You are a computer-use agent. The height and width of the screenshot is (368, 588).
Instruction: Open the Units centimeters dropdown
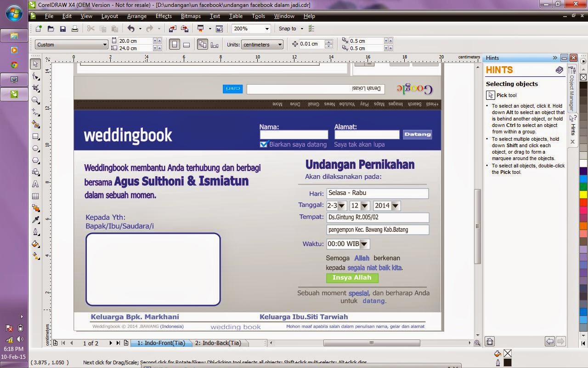coord(262,45)
